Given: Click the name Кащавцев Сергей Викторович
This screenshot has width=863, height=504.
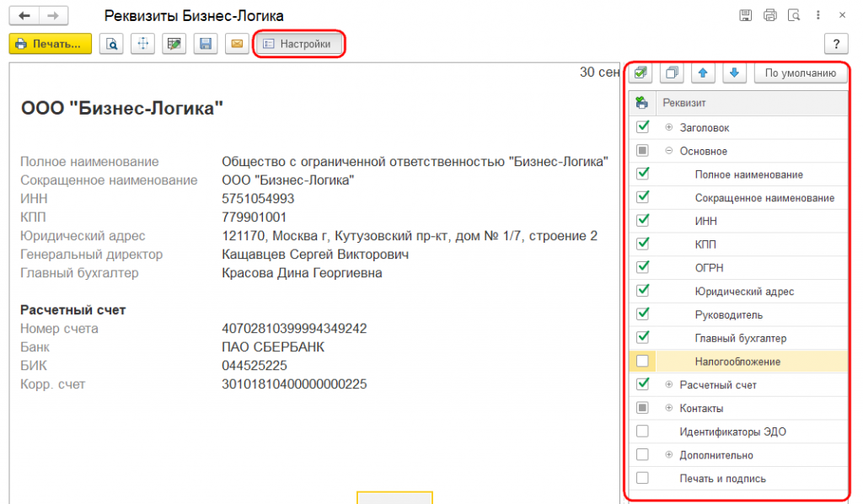Looking at the screenshot, I should pos(315,255).
